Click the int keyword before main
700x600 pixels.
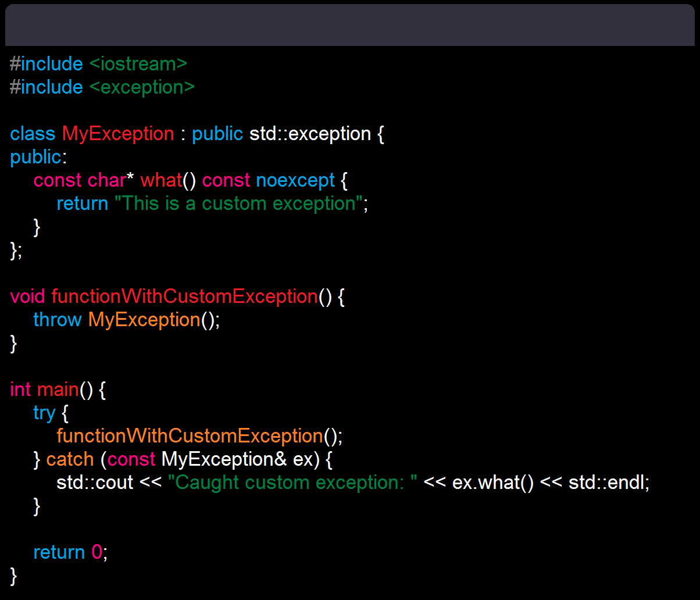(20, 390)
